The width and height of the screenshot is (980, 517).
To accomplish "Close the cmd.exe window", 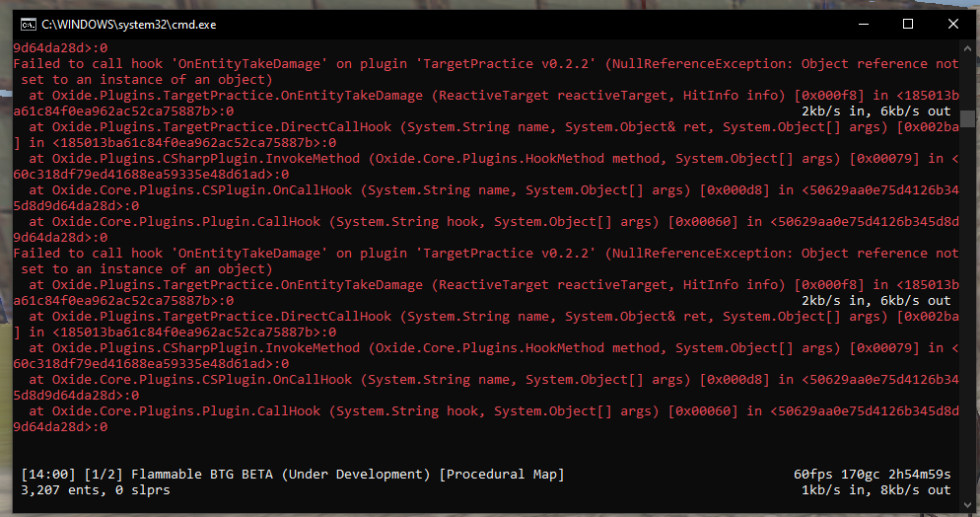I will 953,25.
